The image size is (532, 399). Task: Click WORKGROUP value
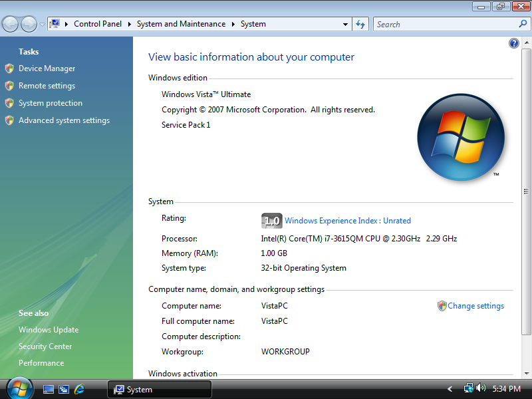coord(285,352)
